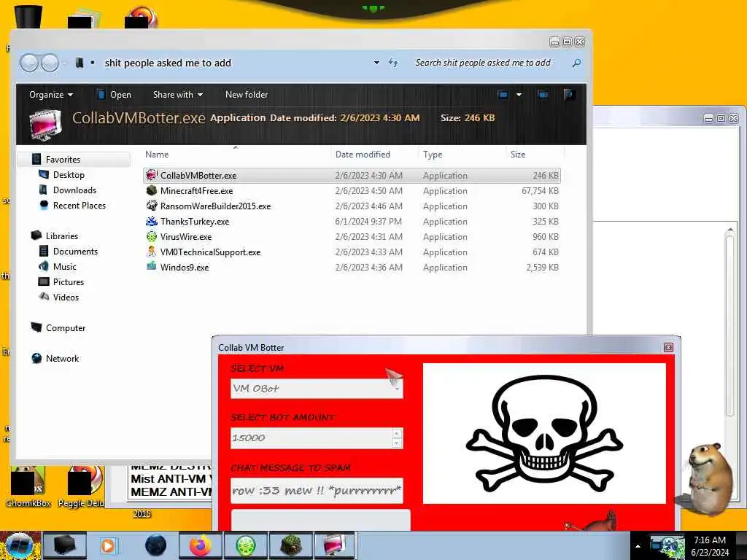Click New folder in the toolbar
The height and width of the screenshot is (560, 747).
(247, 94)
